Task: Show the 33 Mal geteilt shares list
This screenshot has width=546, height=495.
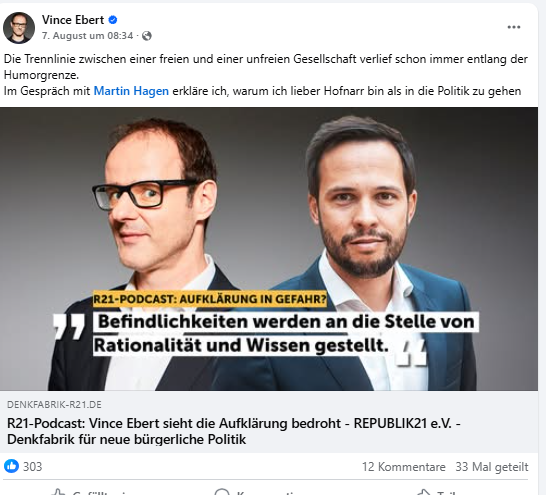Action: [x=492, y=467]
